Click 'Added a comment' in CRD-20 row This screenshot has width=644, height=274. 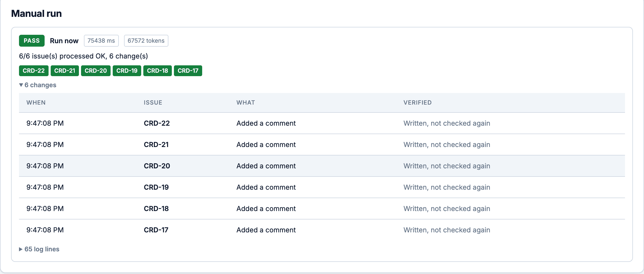point(266,166)
